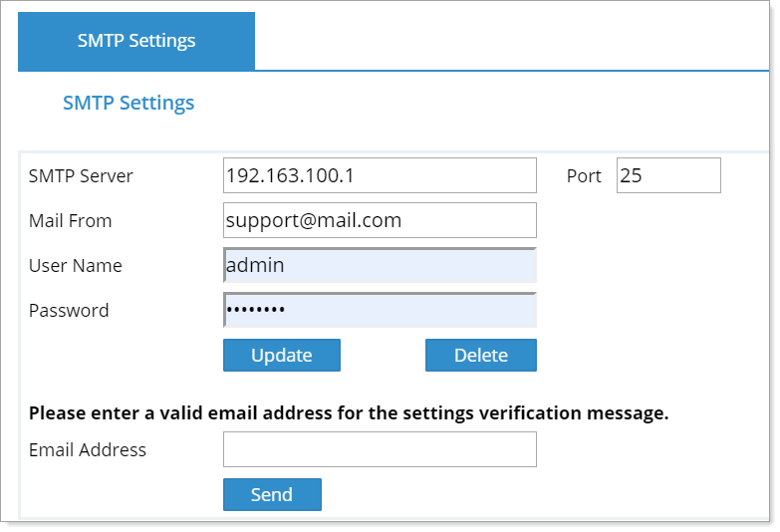Click the User Name label

click(x=76, y=266)
